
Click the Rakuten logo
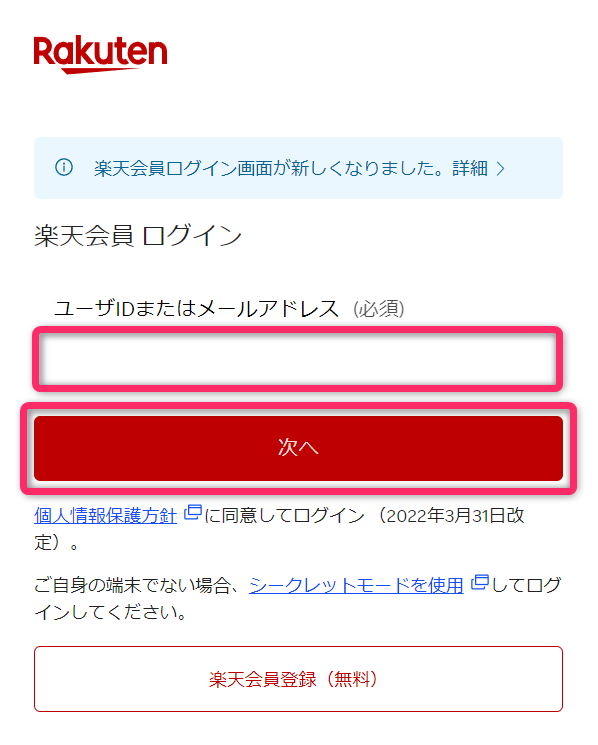(100, 54)
